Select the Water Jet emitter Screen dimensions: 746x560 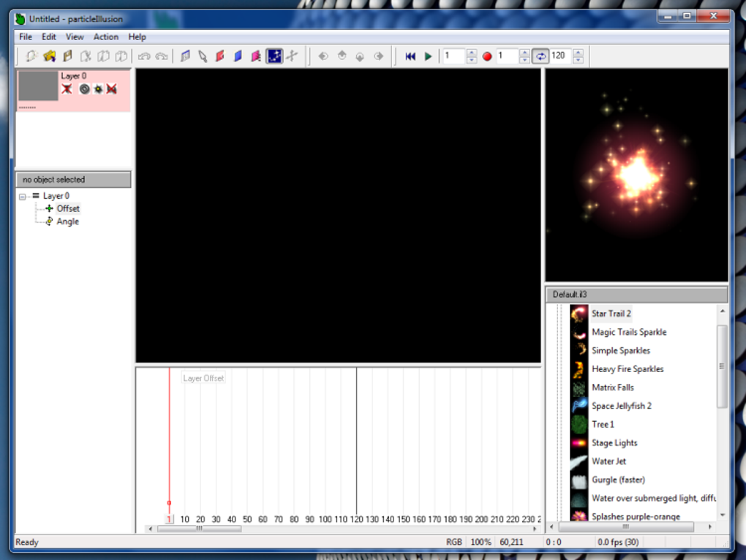point(609,461)
